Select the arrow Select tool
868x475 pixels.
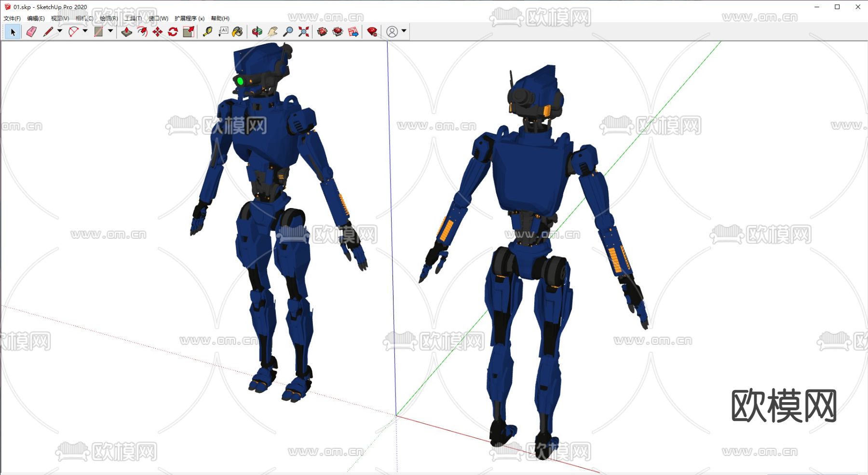(13, 32)
